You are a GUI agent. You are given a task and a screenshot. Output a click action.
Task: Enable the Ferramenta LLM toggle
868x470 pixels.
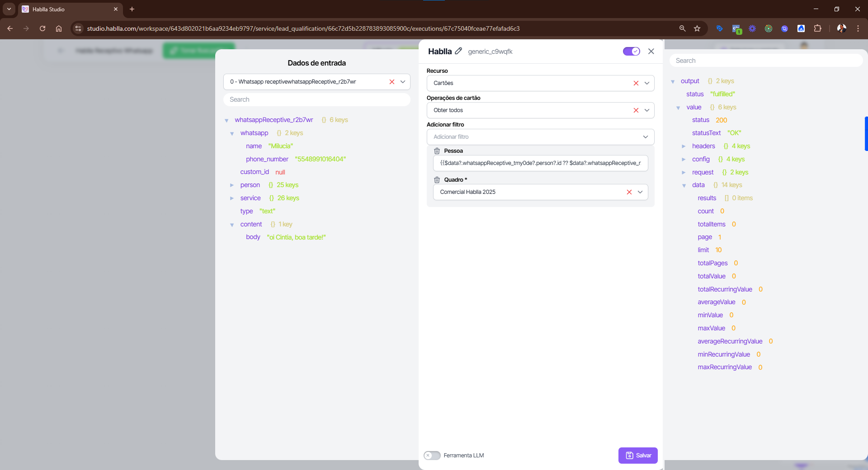point(432,456)
